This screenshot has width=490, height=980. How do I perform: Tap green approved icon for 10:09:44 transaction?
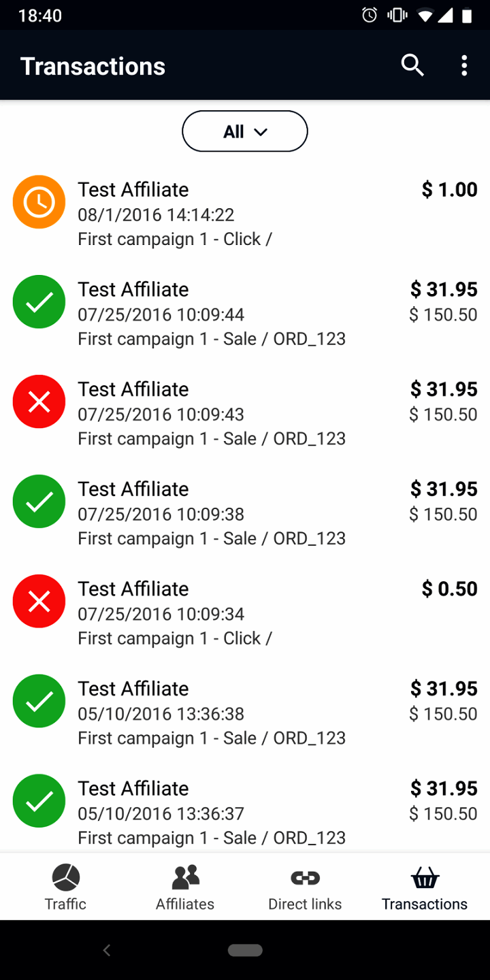coord(39,302)
